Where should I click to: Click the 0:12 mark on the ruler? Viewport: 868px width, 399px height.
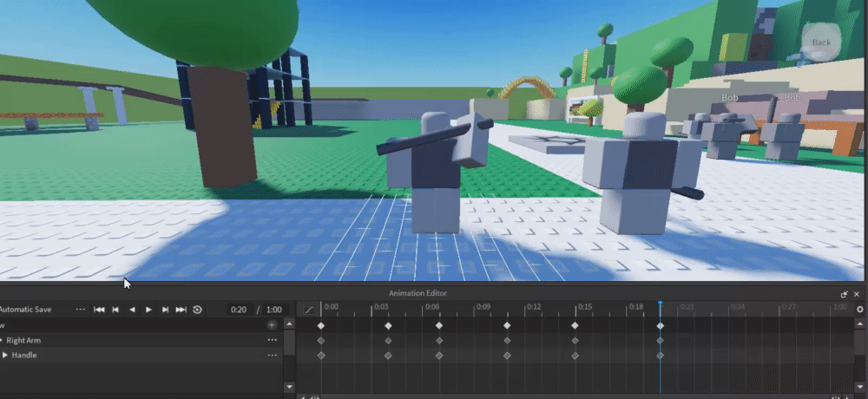pyautogui.click(x=534, y=306)
